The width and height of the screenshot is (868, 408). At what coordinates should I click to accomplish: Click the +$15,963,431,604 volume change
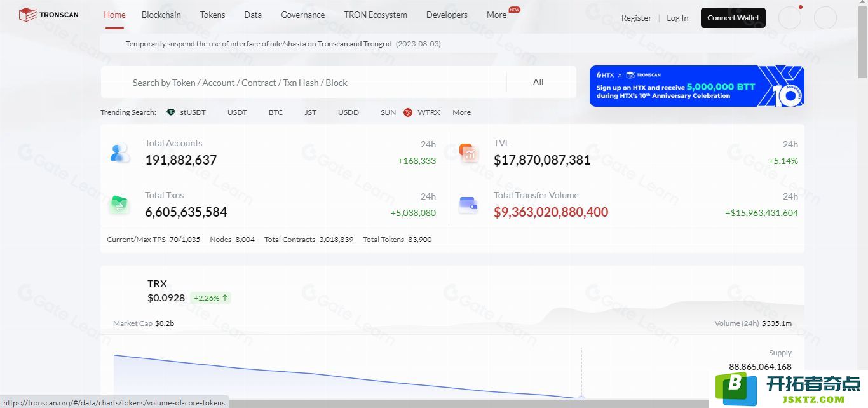pos(761,213)
